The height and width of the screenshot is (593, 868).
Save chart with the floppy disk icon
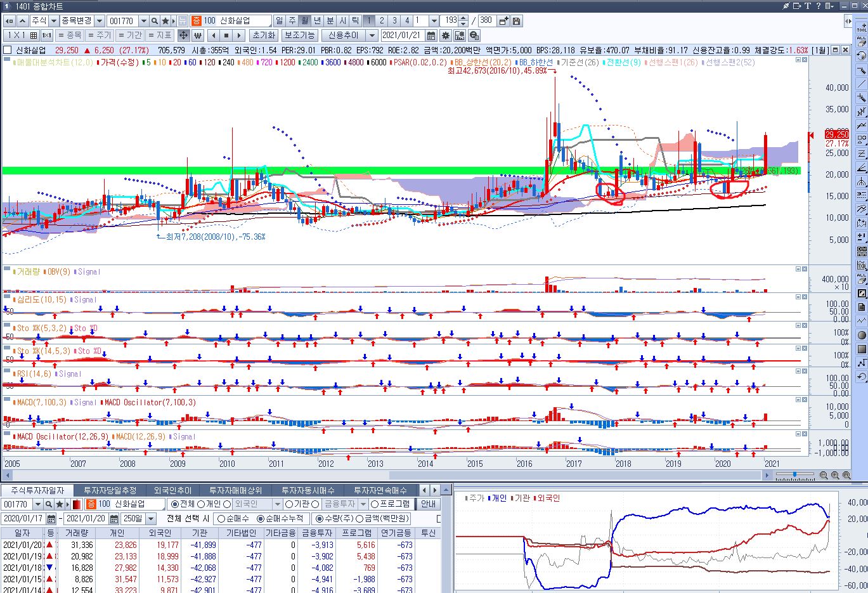coord(517,21)
